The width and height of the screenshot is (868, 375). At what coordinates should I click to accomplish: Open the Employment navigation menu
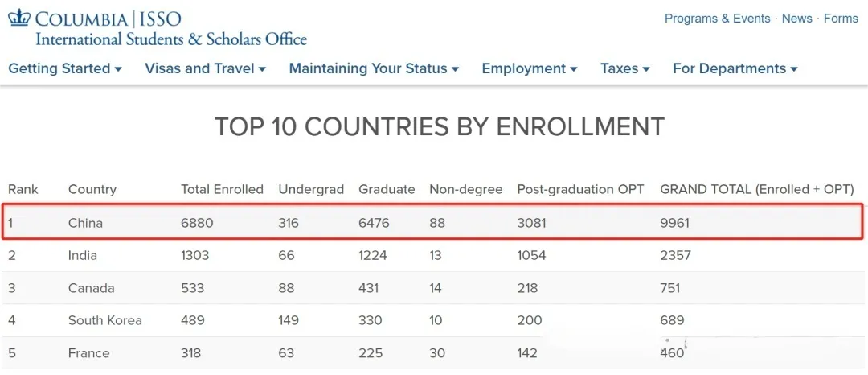tap(529, 68)
